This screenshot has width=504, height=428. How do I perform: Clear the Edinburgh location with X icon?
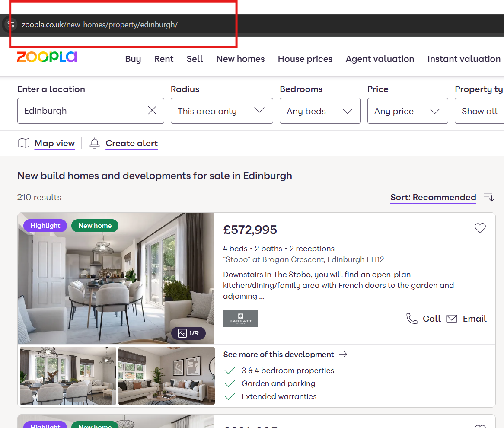point(152,110)
